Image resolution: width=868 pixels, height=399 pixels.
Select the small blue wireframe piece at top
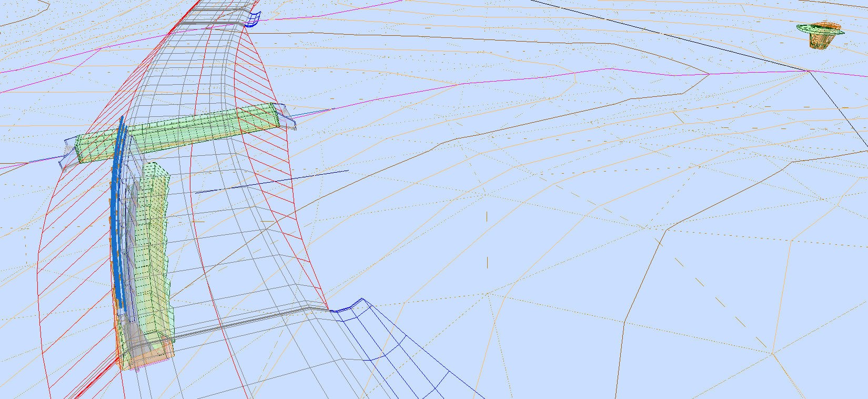click(254, 19)
